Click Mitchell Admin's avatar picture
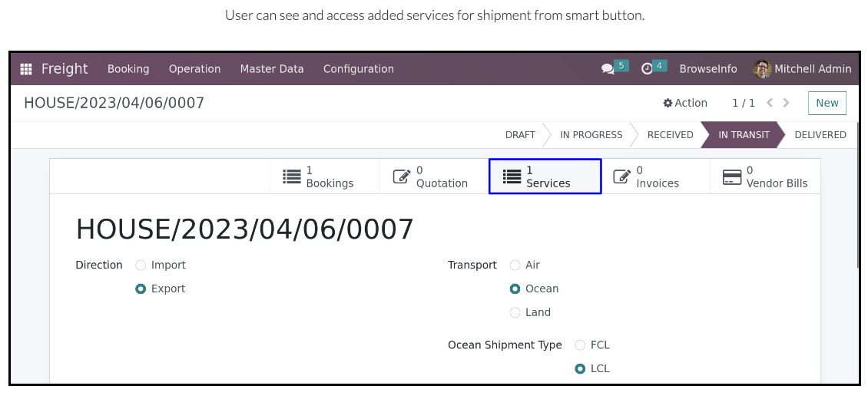 coord(762,69)
